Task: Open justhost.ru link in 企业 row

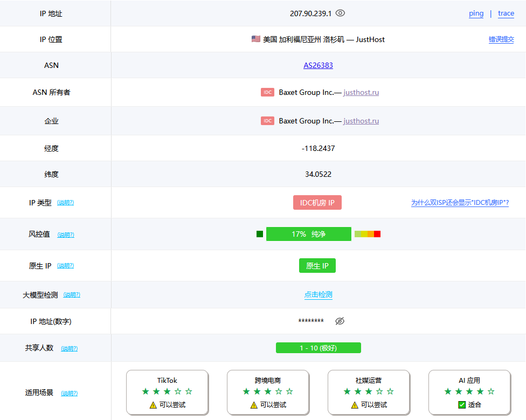Action: coord(361,121)
